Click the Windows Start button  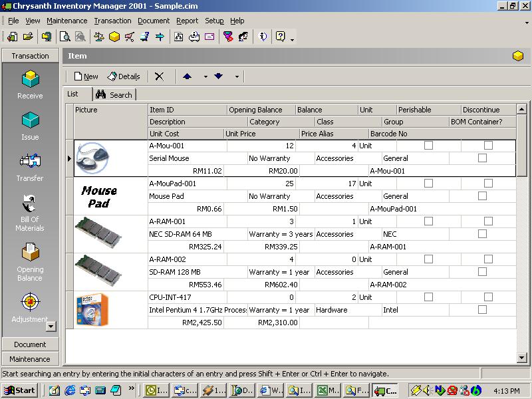pos(19,390)
